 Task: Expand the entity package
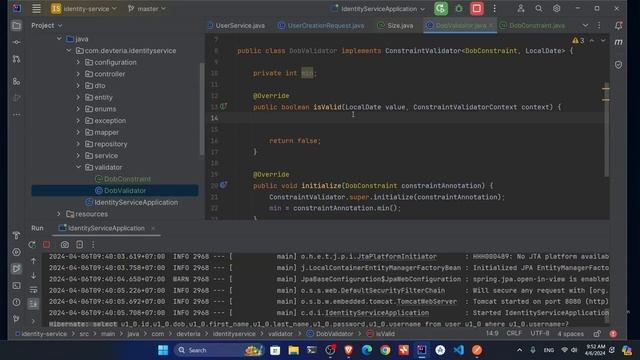(x=78, y=98)
